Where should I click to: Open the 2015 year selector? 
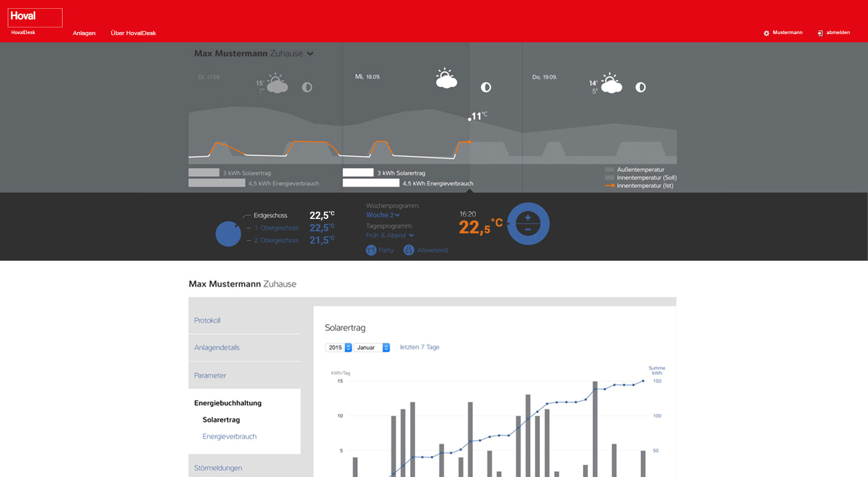[x=338, y=347]
